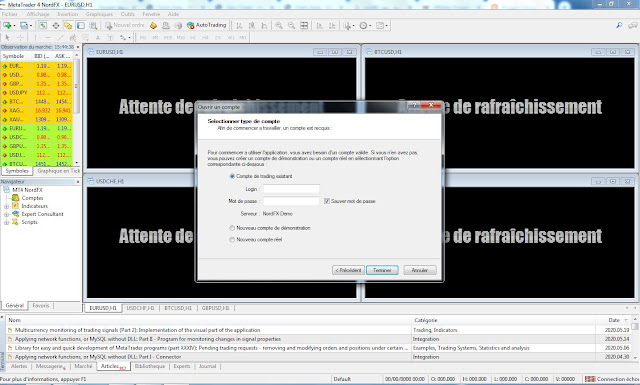
Task: Select the cursor arrow tool
Action: click(x=7, y=38)
